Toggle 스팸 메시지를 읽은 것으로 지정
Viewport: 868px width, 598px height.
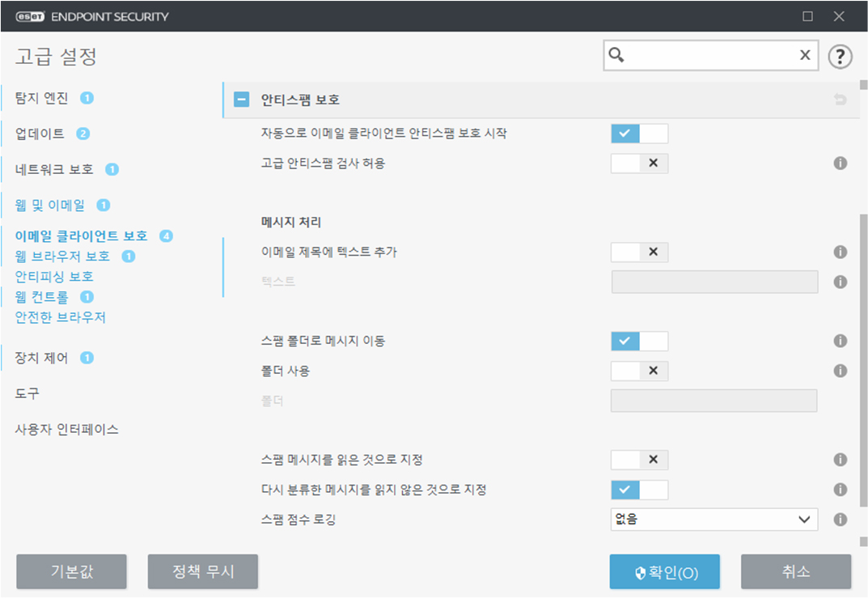pyautogui.click(x=639, y=460)
